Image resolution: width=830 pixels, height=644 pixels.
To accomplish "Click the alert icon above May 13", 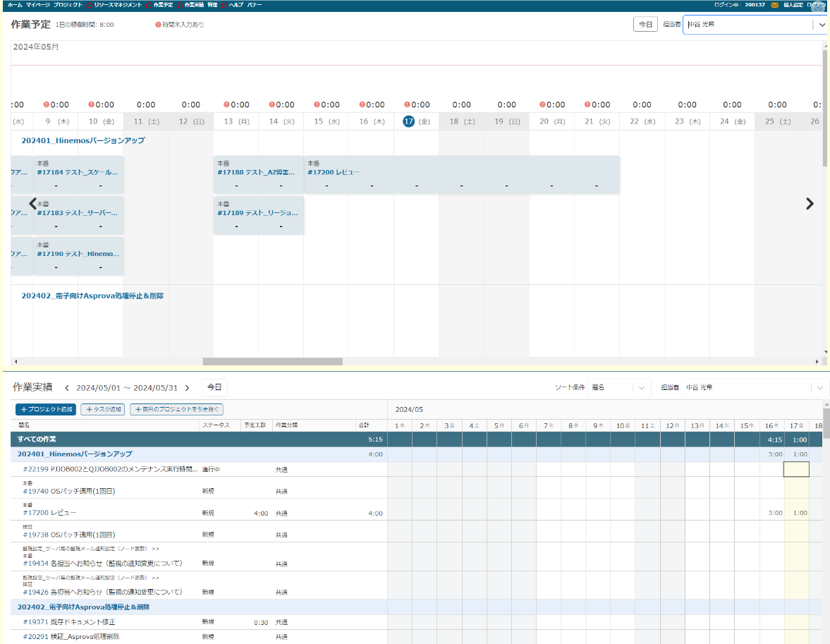I will click(226, 104).
